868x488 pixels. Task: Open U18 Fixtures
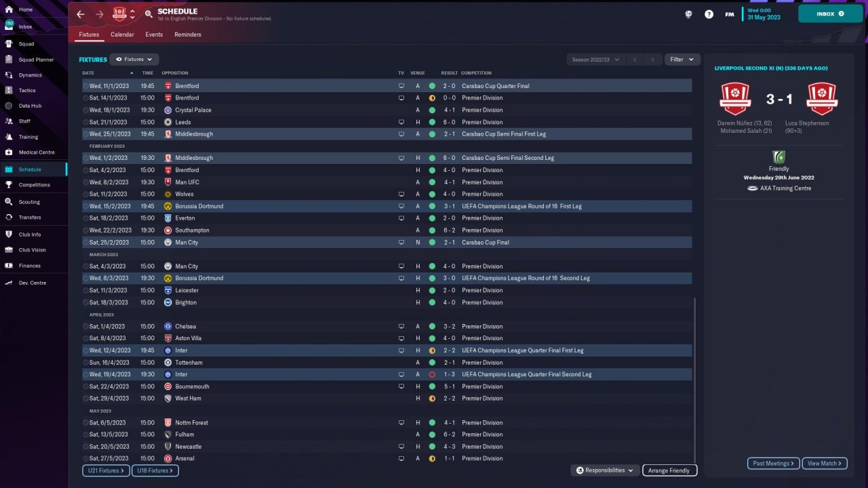155,470
